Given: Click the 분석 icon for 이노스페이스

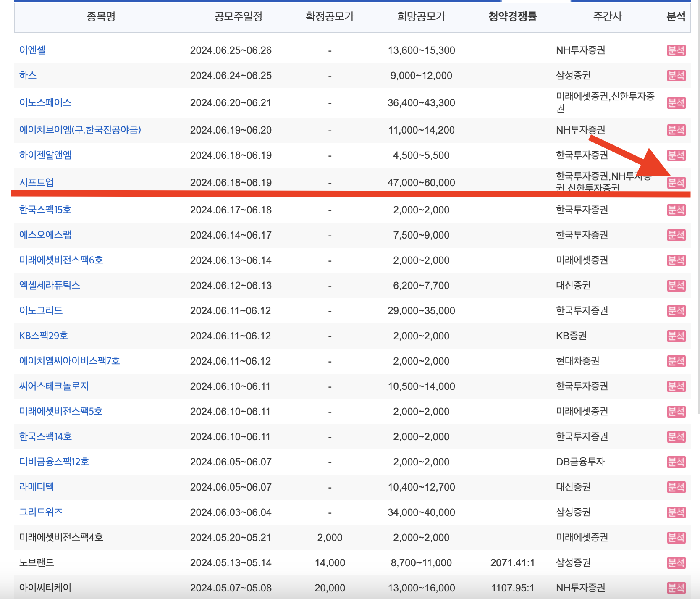Looking at the screenshot, I should (x=676, y=103).
